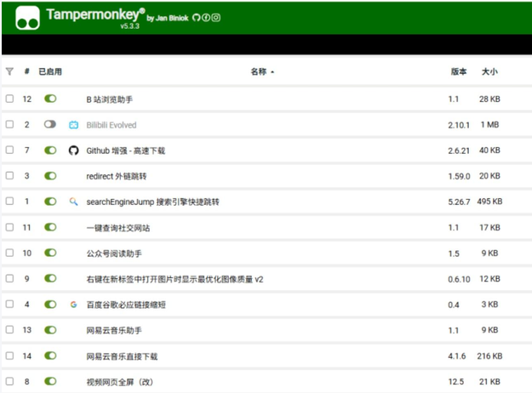This screenshot has height=393, width=532.
Task: Click the magnifier icon beside searchEngineJump
Action: (73, 202)
